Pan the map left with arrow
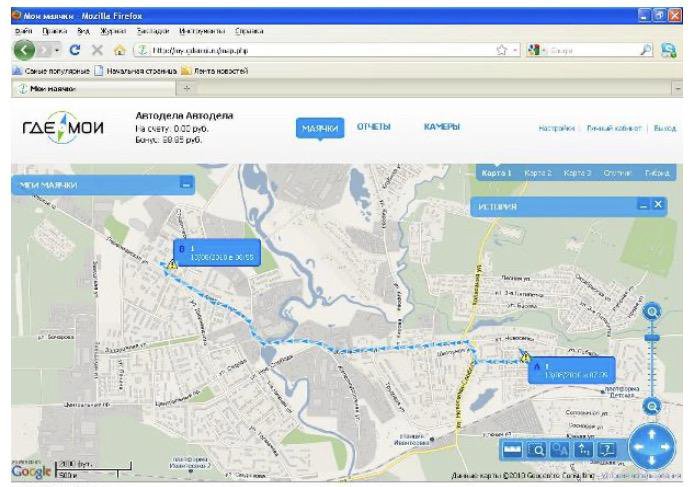Image resolution: width=692 pixels, height=487 pixels. (x=639, y=448)
